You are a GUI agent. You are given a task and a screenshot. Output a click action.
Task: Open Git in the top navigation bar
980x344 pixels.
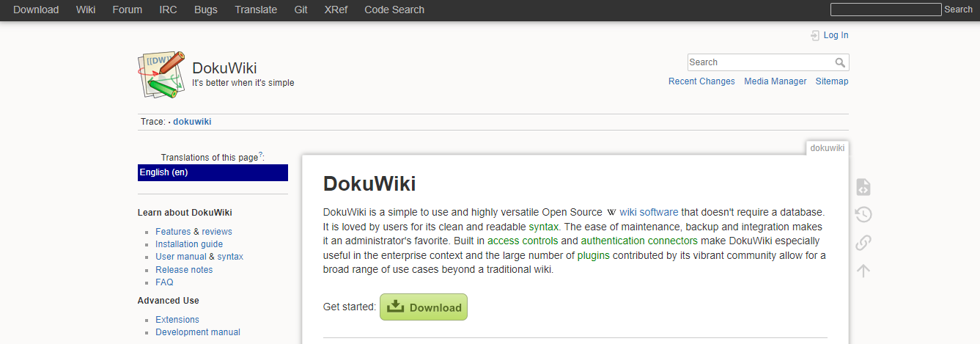pos(301,10)
